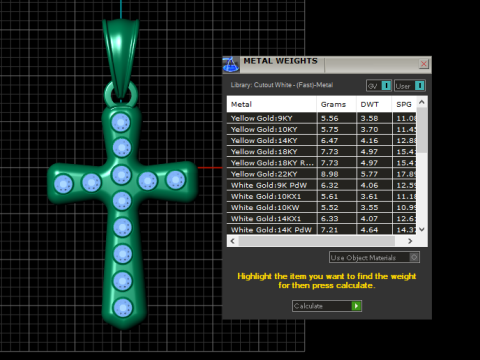Click the Metal Weights title bar
Viewport: 480px width, 360px height.
point(327,64)
